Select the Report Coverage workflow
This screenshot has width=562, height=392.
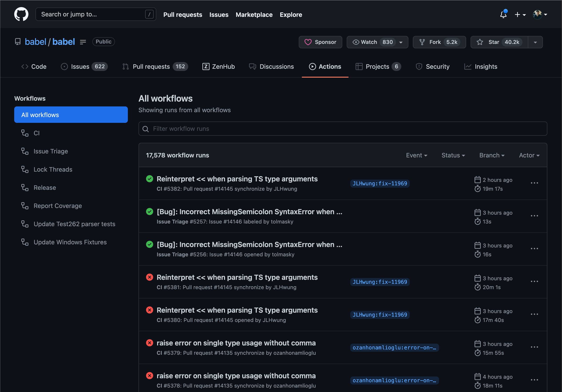coord(71,206)
